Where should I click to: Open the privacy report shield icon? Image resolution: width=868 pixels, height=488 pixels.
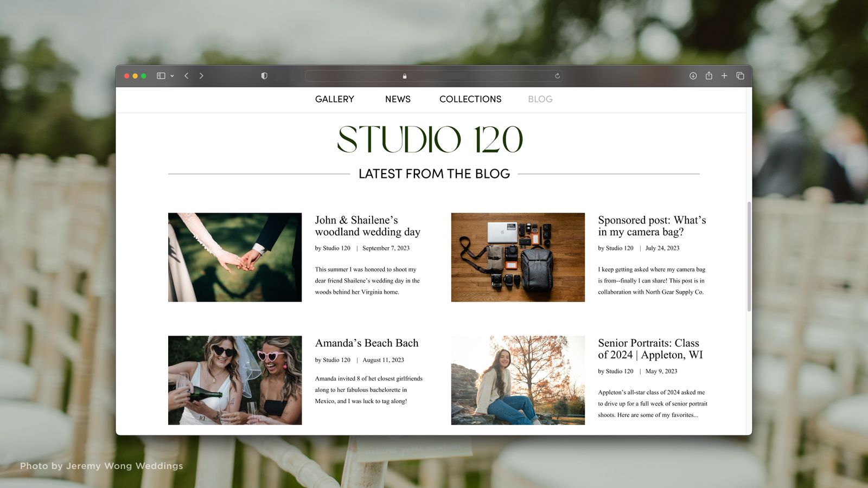coord(264,76)
